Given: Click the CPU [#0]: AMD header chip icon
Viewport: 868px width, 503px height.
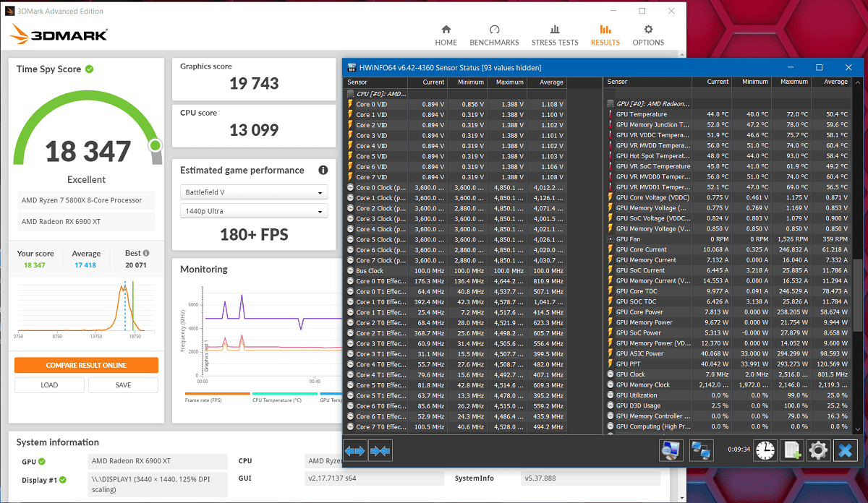Looking at the screenshot, I should click(351, 94).
